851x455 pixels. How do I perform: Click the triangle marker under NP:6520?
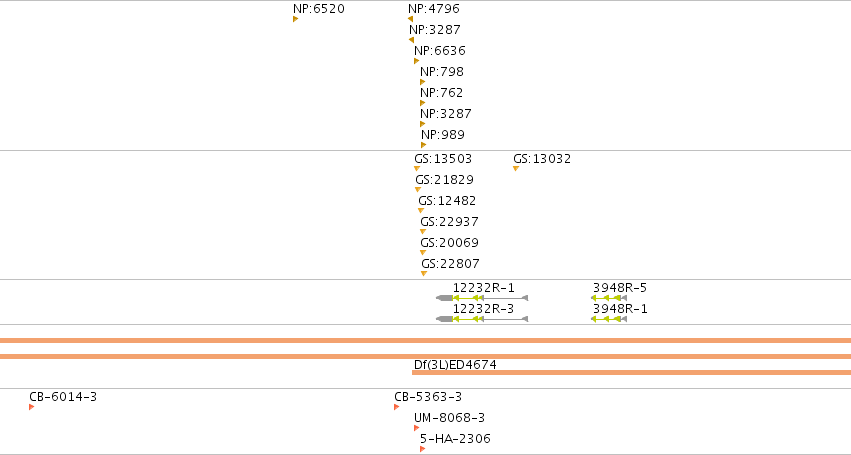(295, 19)
